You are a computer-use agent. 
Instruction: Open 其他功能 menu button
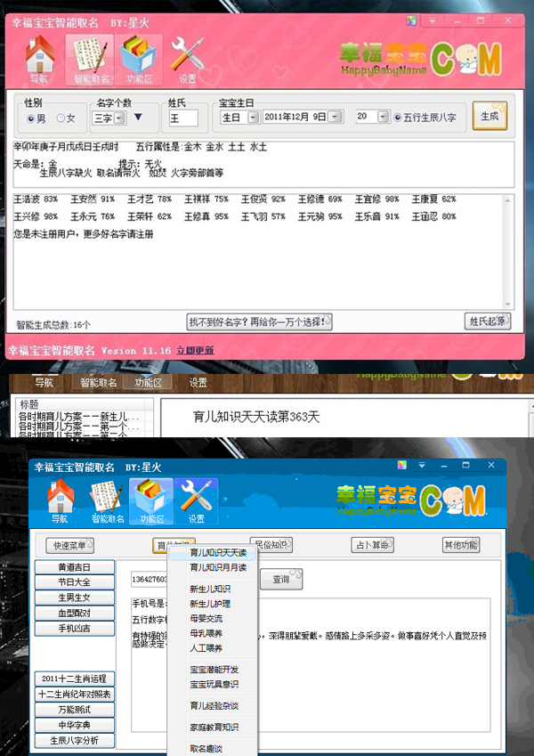point(461,545)
